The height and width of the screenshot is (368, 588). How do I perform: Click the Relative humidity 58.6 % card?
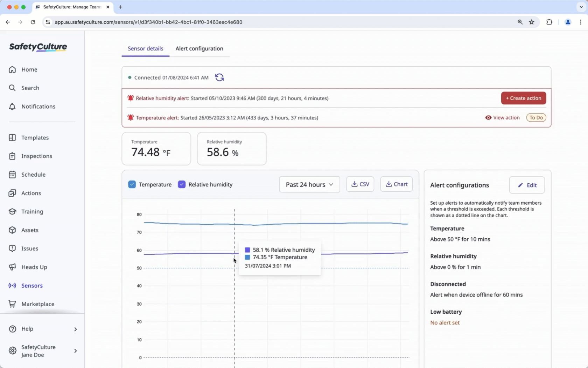231,149
